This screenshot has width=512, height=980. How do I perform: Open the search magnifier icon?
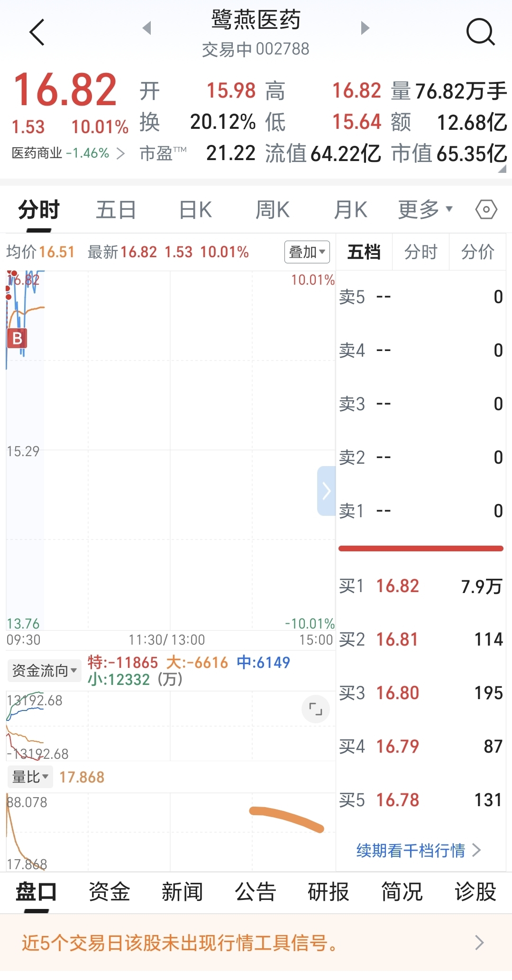click(480, 32)
